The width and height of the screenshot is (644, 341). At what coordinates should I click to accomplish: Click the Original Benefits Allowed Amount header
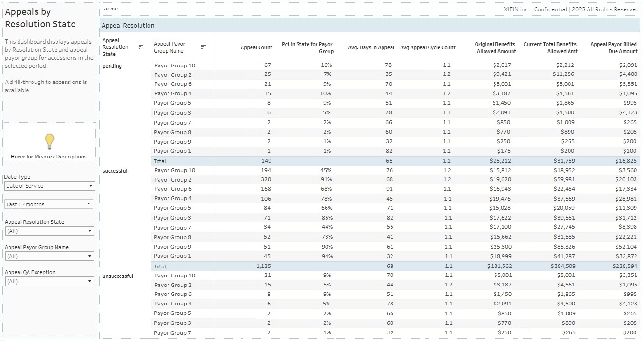click(x=495, y=47)
